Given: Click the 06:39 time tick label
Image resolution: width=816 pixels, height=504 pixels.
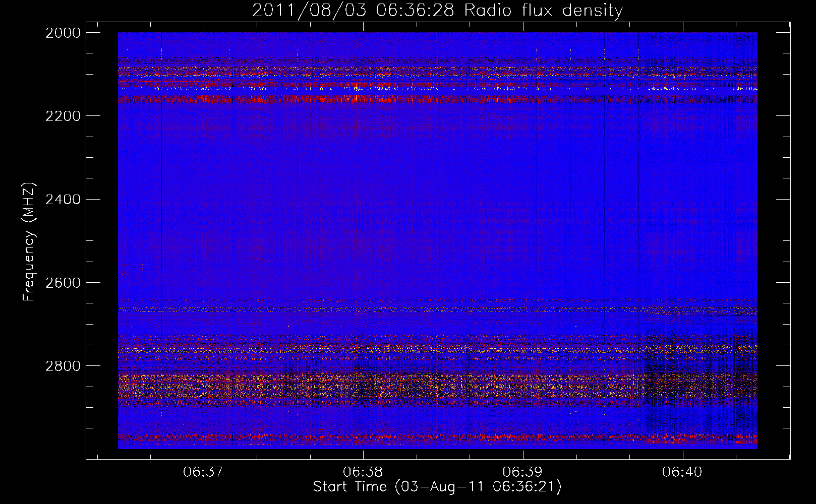Looking at the screenshot, I should pos(523,472).
